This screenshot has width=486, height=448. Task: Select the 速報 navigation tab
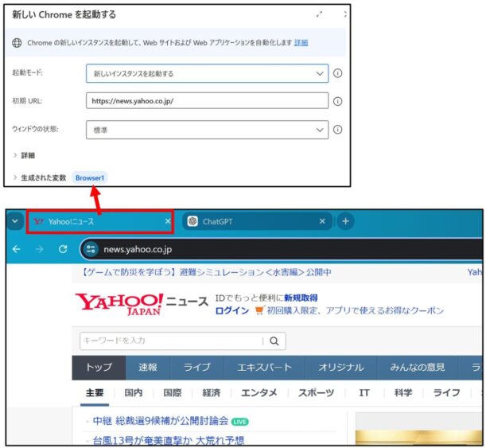point(148,368)
